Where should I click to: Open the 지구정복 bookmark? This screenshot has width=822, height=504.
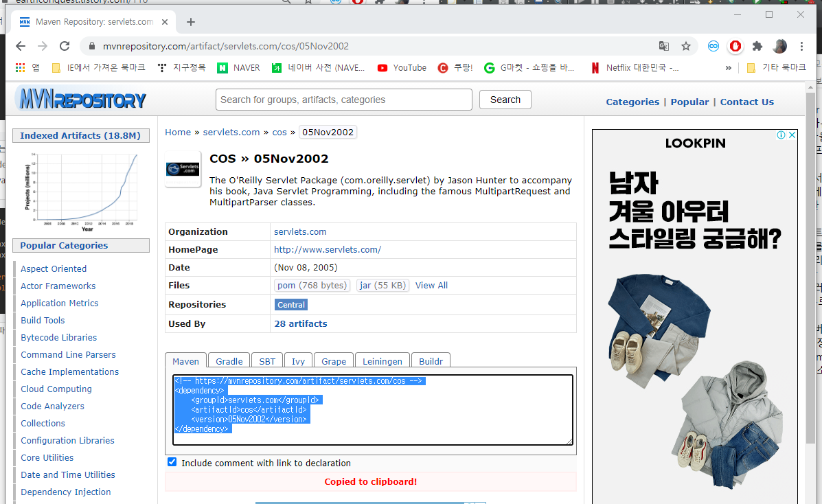pyautogui.click(x=182, y=68)
